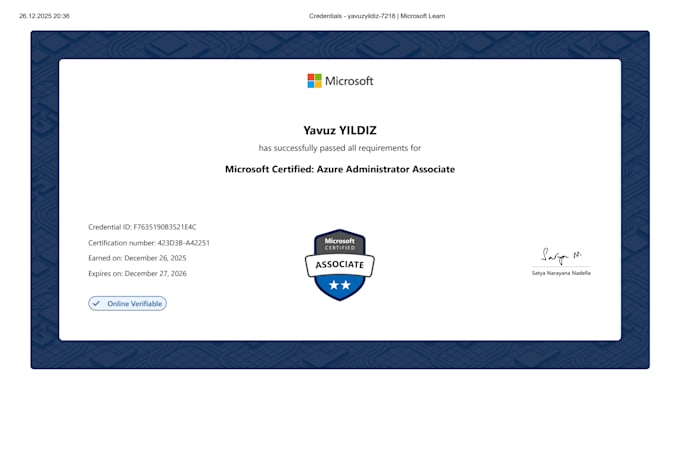The image size is (680, 459).
Task: Click the Credential ID F7635190B3521E4C
Action: point(142,227)
